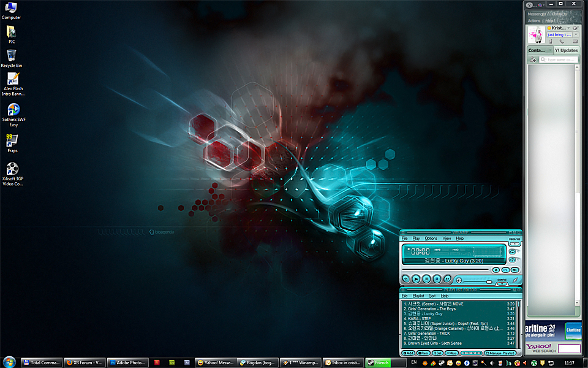Open Sothink SWF Easy shortcut
Viewport: 588px width, 368px height.
pos(13,115)
